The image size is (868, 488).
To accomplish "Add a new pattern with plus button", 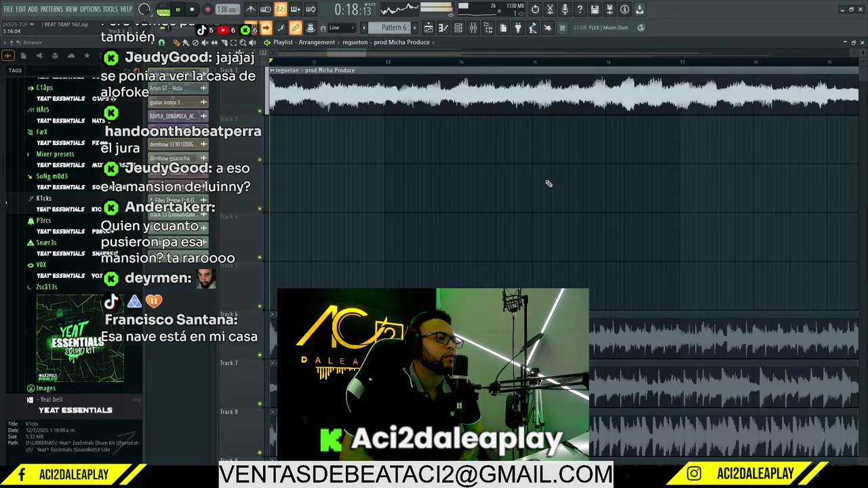I will pos(416,28).
